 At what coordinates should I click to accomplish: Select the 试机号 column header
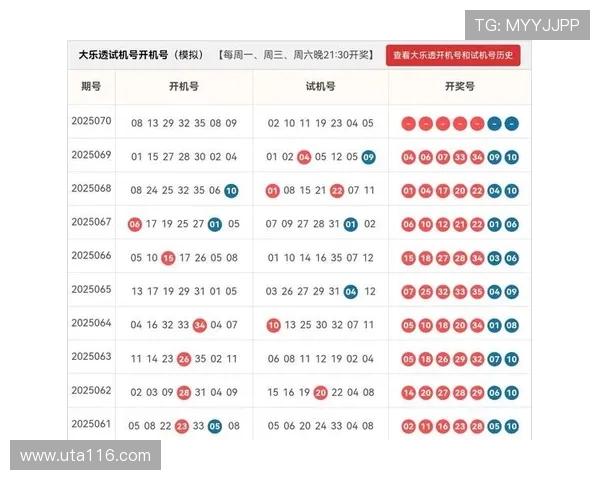click(320, 86)
